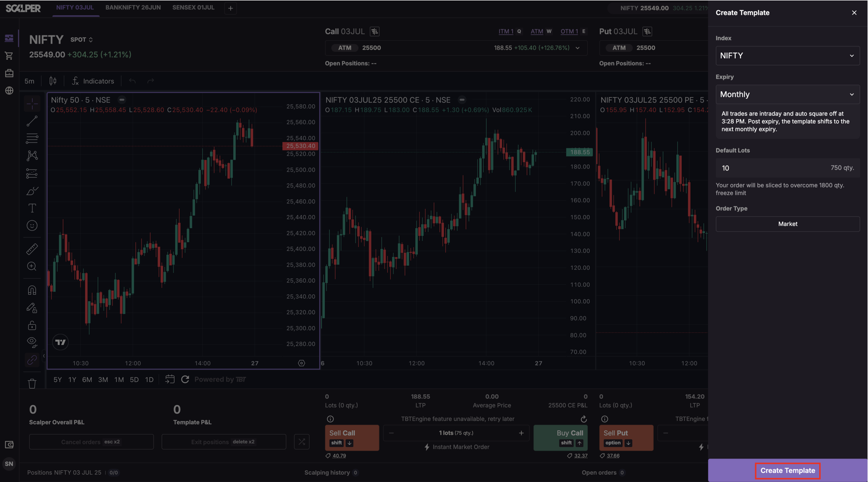
Task: Click the Default Lots input field
Action: point(771,168)
